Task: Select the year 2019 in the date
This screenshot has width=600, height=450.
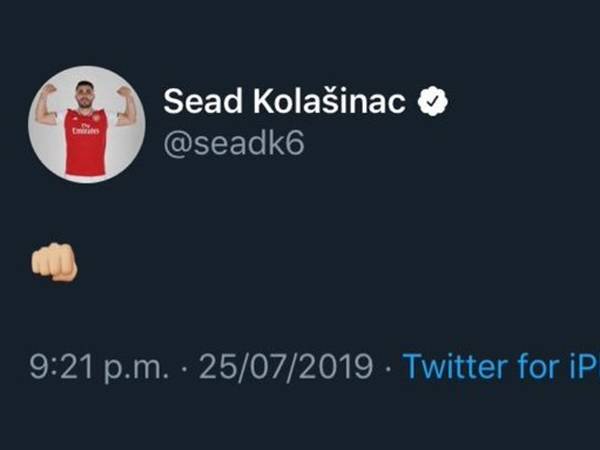Action: click(340, 367)
